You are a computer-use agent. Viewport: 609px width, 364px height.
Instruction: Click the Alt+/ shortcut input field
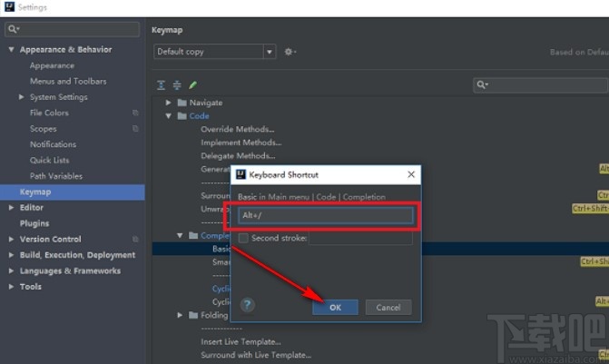[325, 216]
